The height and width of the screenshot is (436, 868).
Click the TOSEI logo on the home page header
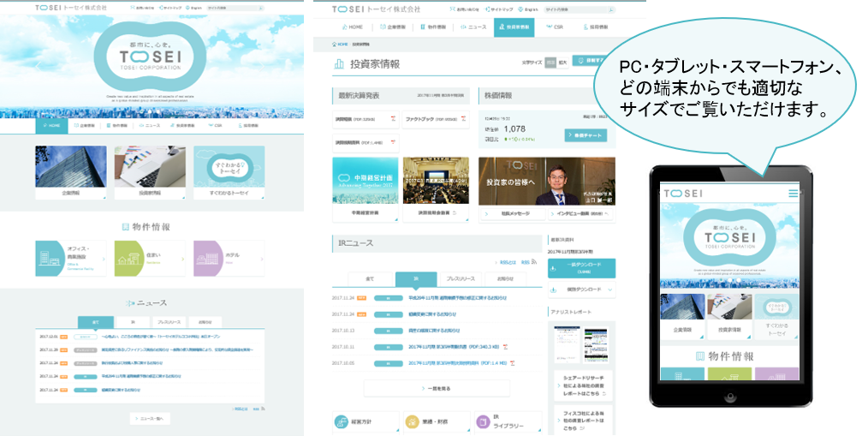(x=71, y=9)
